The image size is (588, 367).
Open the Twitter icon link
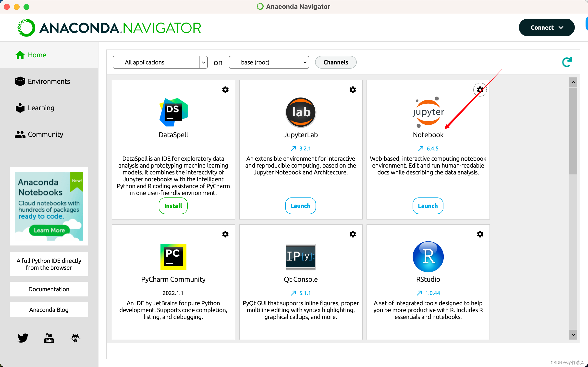click(x=23, y=338)
